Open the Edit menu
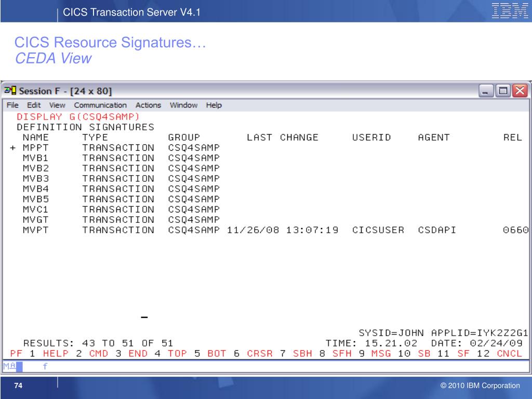532x399 pixels. pos(34,105)
